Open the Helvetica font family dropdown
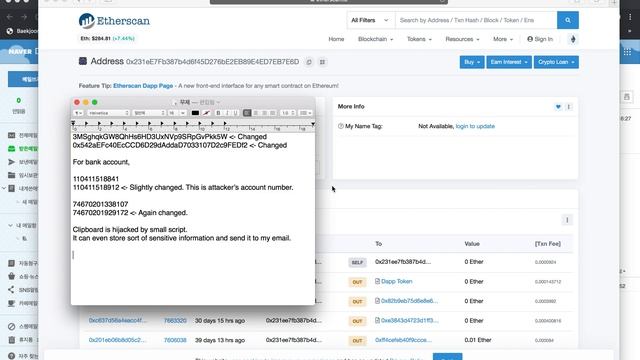The width and height of the screenshot is (640, 360). [x=108, y=113]
